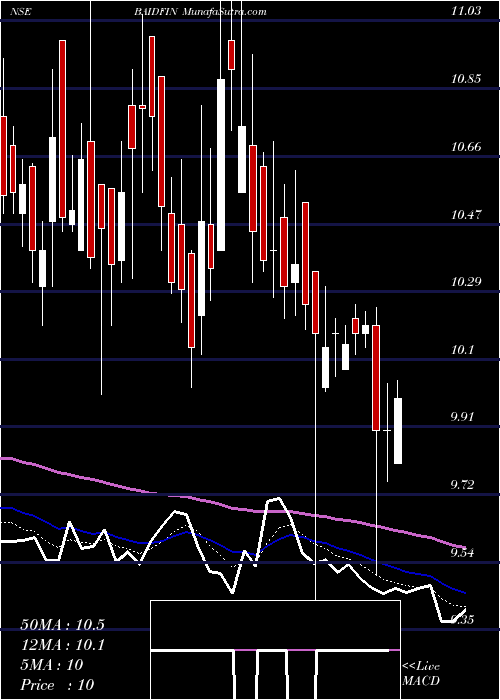Select the 10.1 price axis label
The width and height of the screenshot is (500, 700).
click(x=462, y=350)
